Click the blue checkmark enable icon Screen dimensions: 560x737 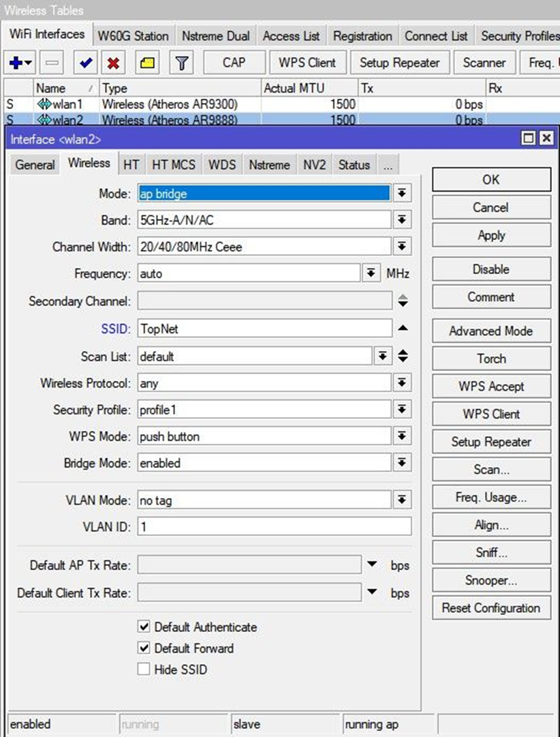click(x=86, y=63)
